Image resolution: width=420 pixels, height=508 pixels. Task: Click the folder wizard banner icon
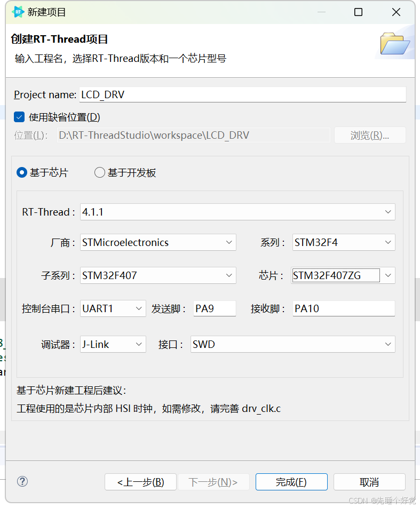(x=395, y=43)
